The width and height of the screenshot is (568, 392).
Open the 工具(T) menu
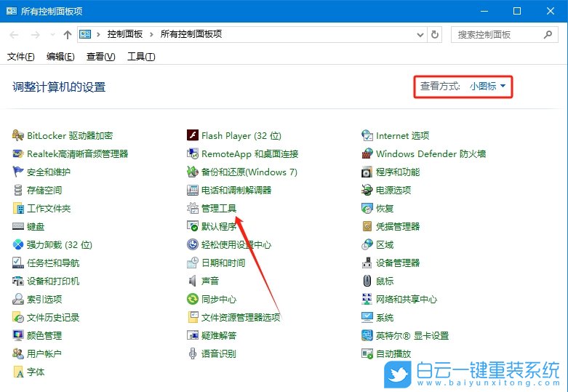tap(141, 57)
